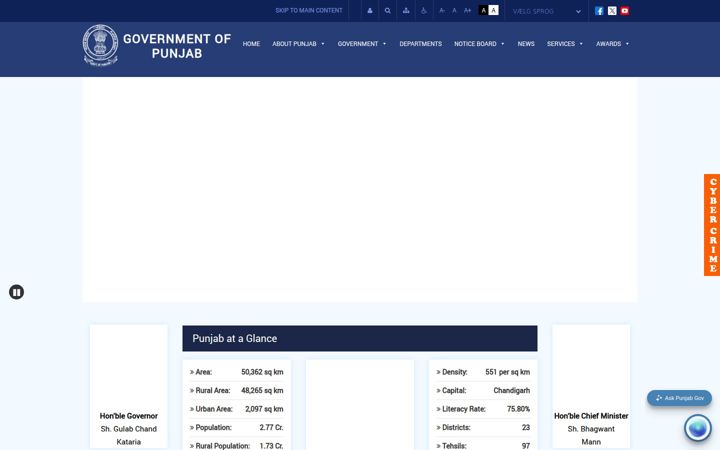
Task: Click Hon'ble Governor label
Action: click(x=129, y=416)
